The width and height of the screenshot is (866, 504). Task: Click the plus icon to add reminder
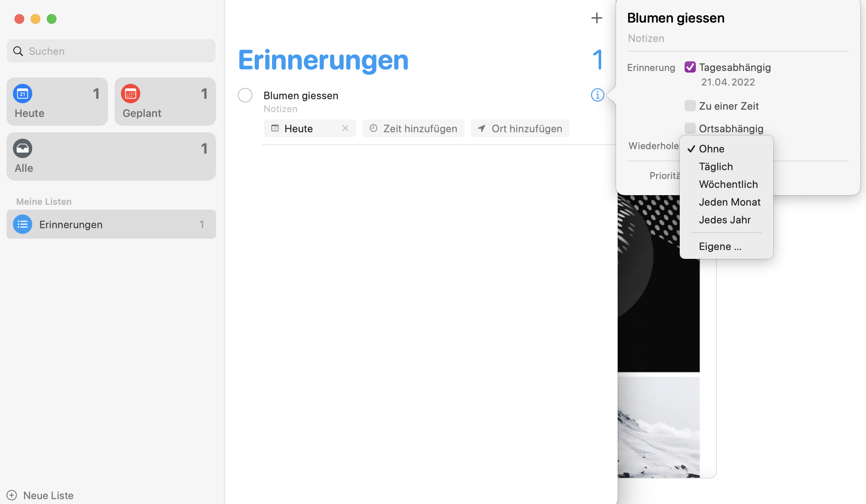[597, 18]
